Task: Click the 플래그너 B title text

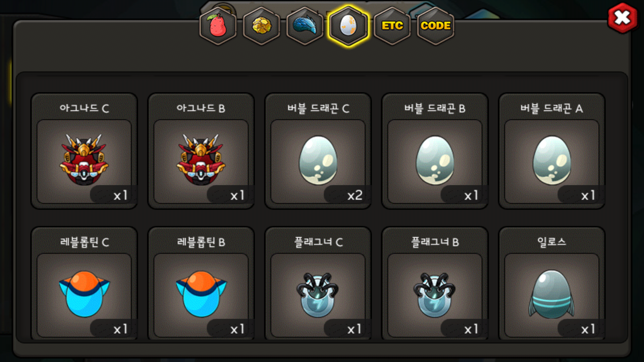Action: tap(435, 242)
